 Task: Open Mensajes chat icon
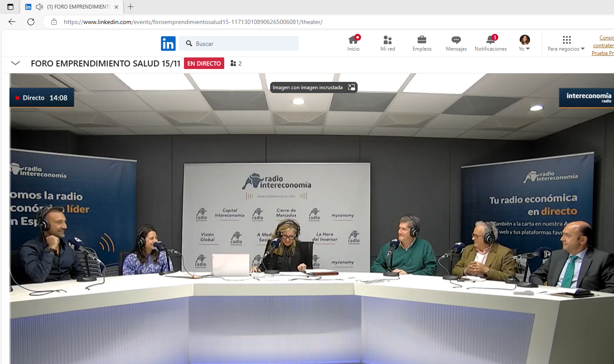456,40
